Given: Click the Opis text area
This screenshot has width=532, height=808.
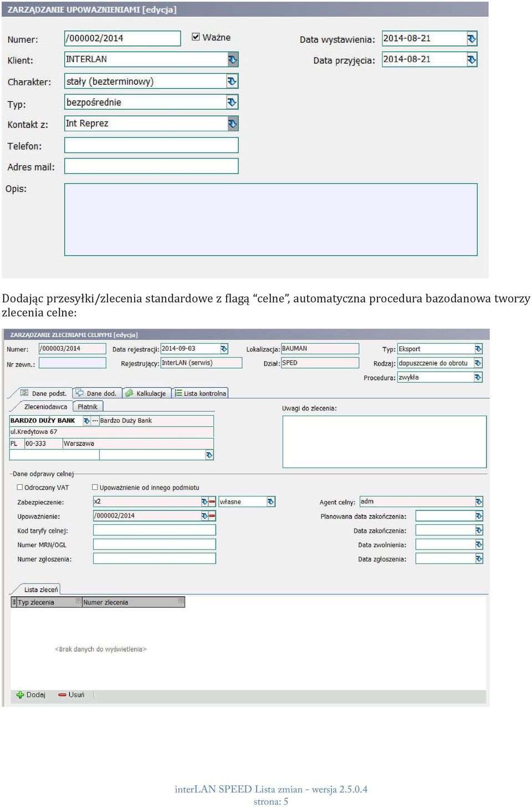Looking at the screenshot, I should pyautogui.click(x=271, y=219).
